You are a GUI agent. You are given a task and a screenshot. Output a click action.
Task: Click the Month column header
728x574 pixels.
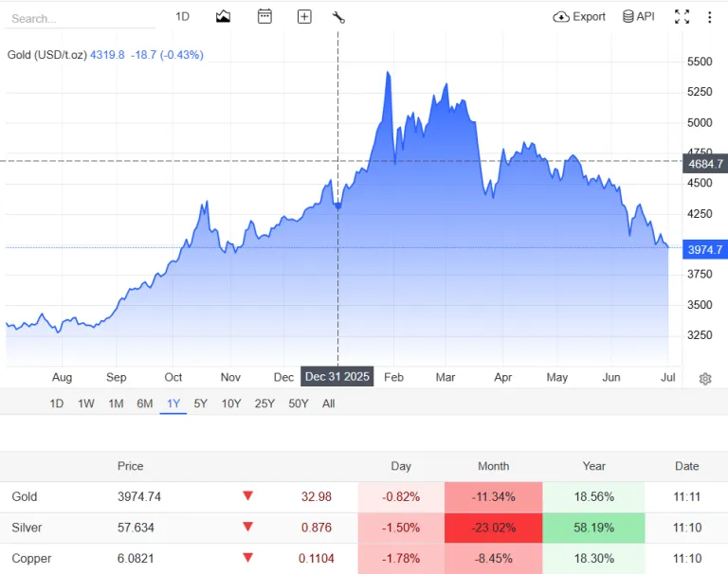(494, 466)
